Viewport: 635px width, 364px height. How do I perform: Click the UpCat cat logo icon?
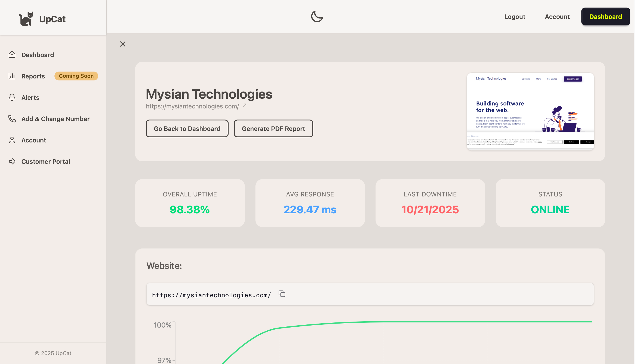[26, 19]
